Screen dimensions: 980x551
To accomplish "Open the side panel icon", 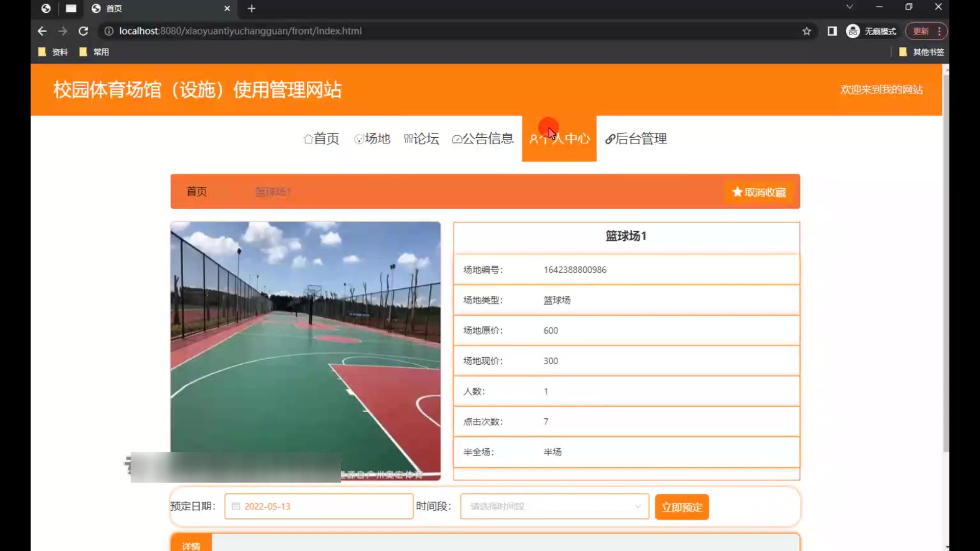I will [x=832, y=31].
